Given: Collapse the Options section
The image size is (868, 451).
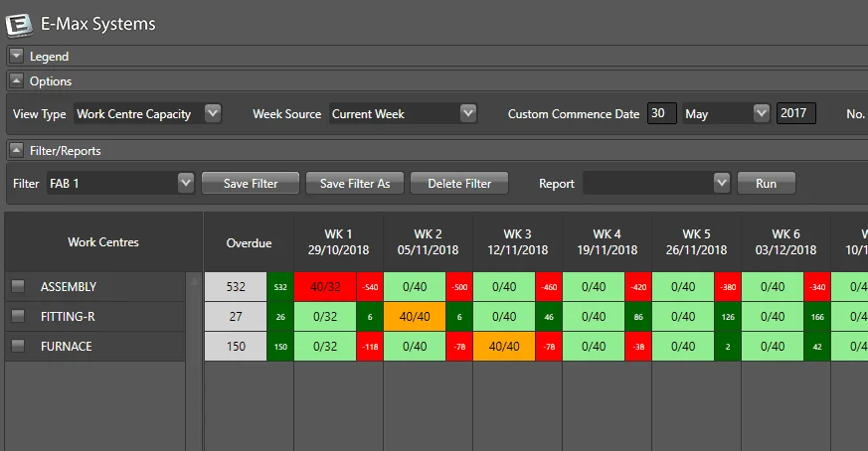Looking at the screenshot, I should (x=17, y=80).
